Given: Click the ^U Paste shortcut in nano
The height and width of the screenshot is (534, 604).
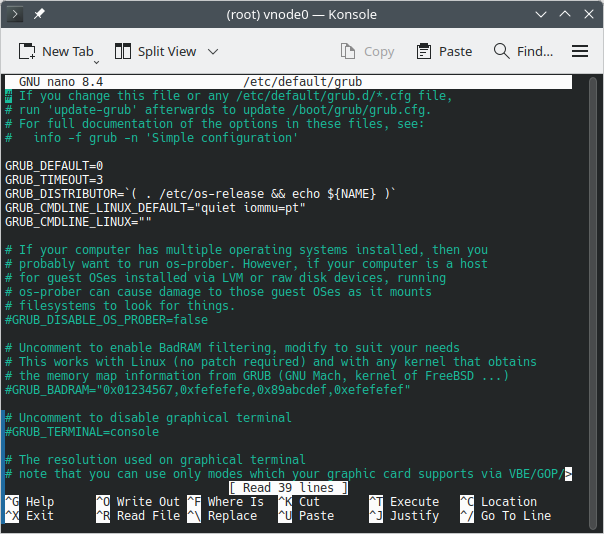Looking at the screenshot, I should click(x=306, y=516).
